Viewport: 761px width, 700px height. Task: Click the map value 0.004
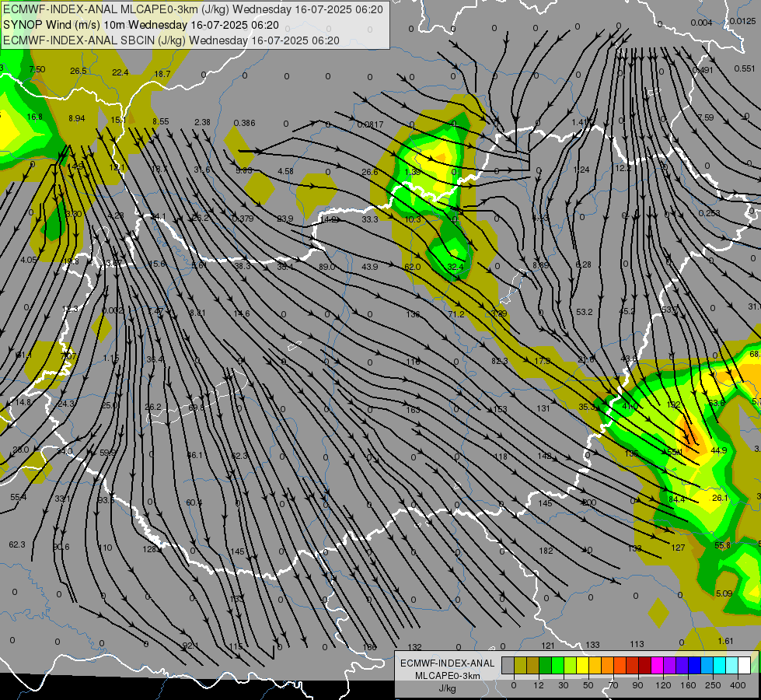[x=701, y=23]
